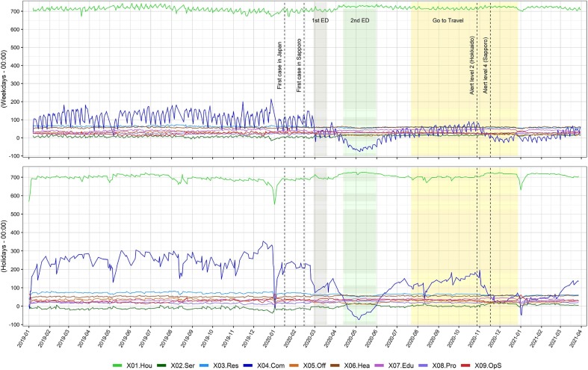Click the -100 tick on the Holidays y-axis
Image resolution: width=588 pixels, height=370 pixels.
pyautogui.click(x=14, y=325)
